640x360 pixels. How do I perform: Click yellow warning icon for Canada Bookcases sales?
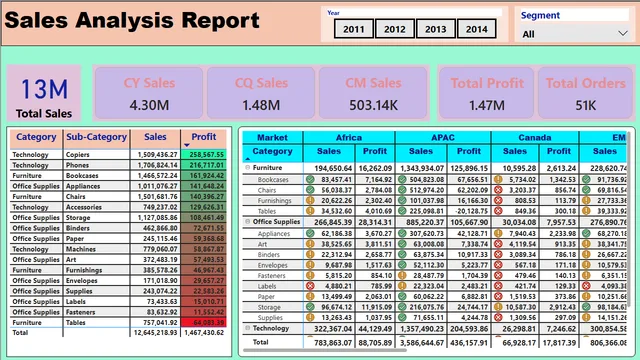coord(498,179)
